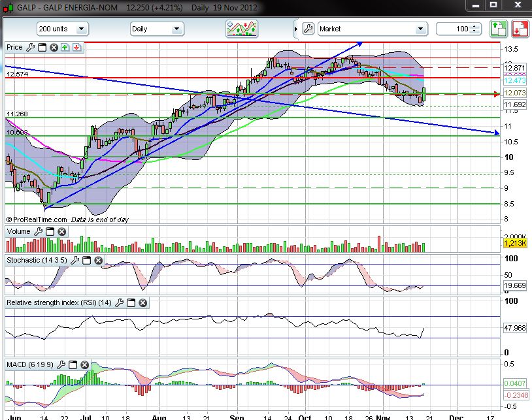532x420 pixels.
Task: Click the 11.268 support line label
Action: click(17, 114)
